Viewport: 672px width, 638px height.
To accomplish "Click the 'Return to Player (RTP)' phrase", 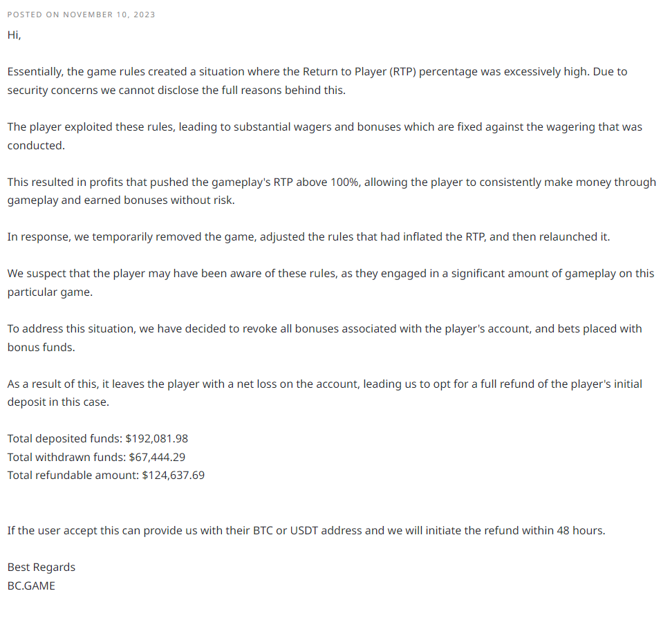I will click(x=359, y=72).
